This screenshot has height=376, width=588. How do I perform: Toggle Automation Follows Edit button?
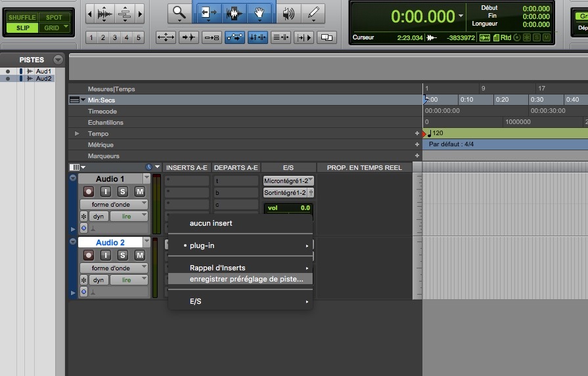(x=235, y=37)
